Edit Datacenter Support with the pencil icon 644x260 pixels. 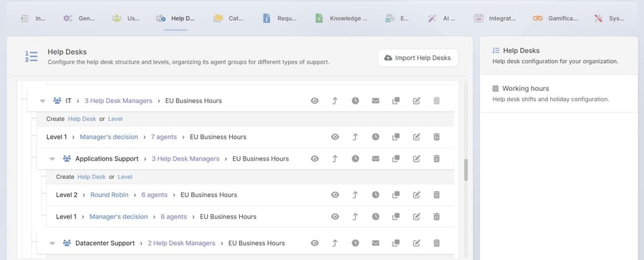pyautogui.click(x=416, y=243)
